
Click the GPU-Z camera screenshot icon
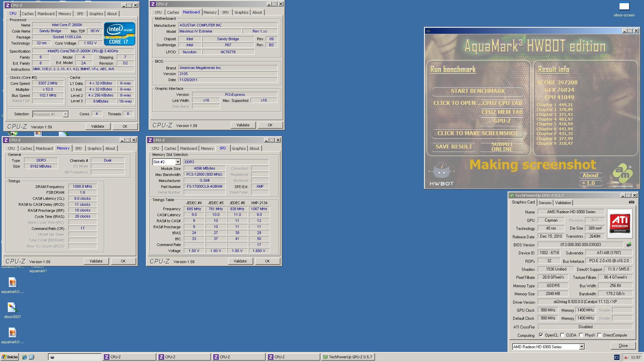click(631, 202)
